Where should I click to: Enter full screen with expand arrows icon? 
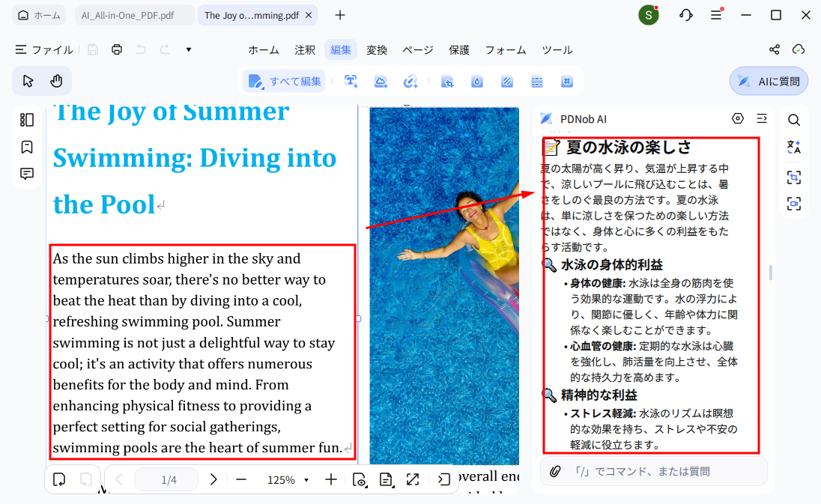(x=413, y=479)
